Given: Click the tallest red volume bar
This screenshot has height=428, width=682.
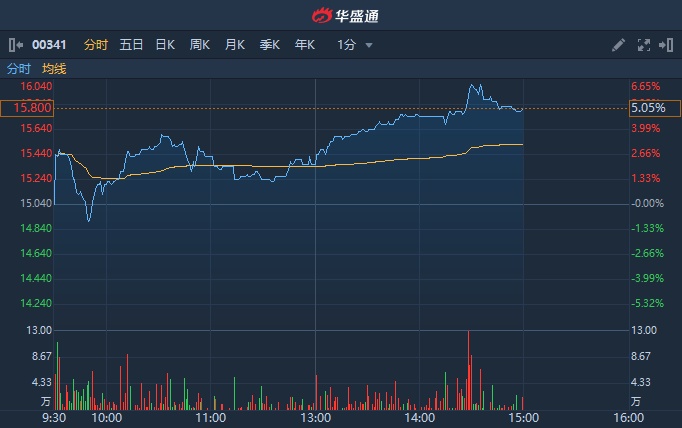Looking at the screenshot, I should coord(468,370).
